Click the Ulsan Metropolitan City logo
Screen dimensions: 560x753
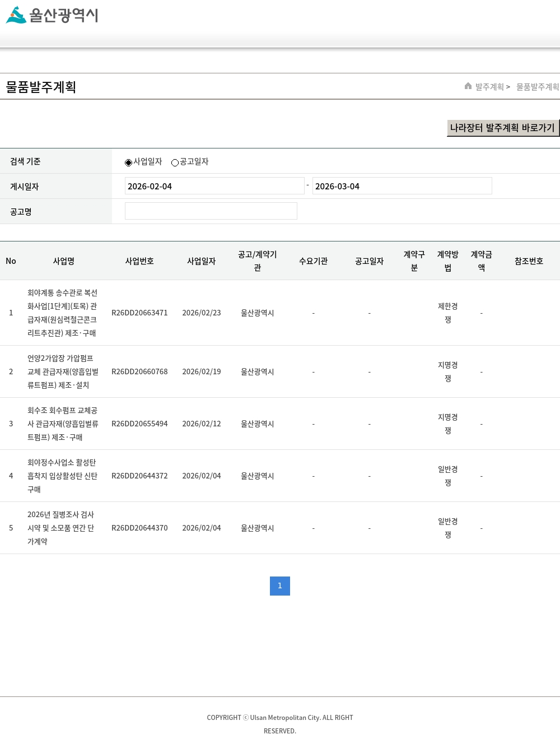click(52, 15)
